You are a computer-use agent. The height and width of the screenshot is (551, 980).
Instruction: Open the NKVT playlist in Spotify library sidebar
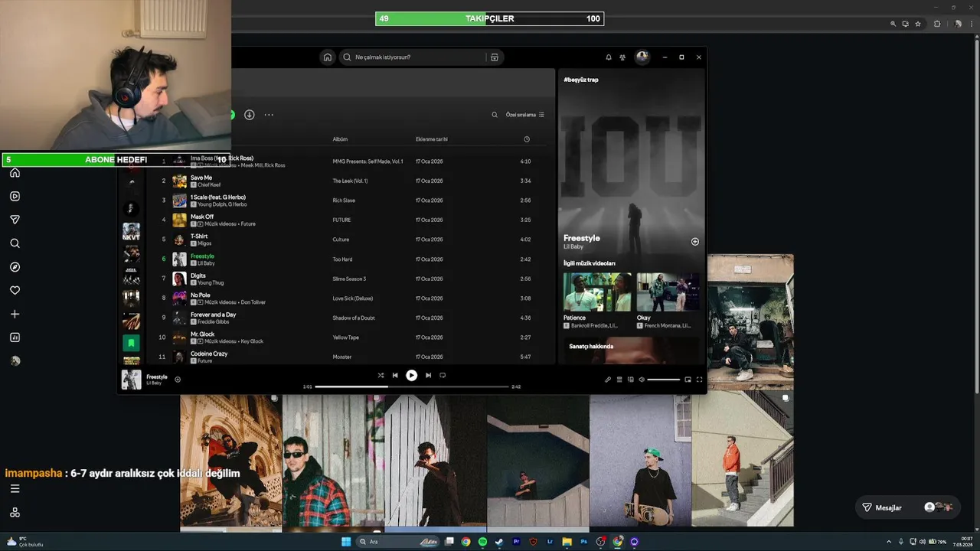[132, 232]
